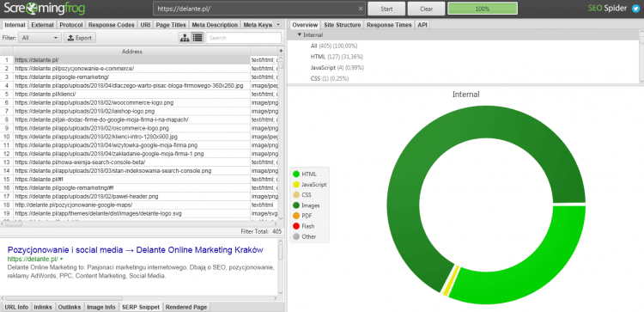Viewport: 644px width, 312px height.
Task: Collapse the Internal section in Overview
Action: 300,35
